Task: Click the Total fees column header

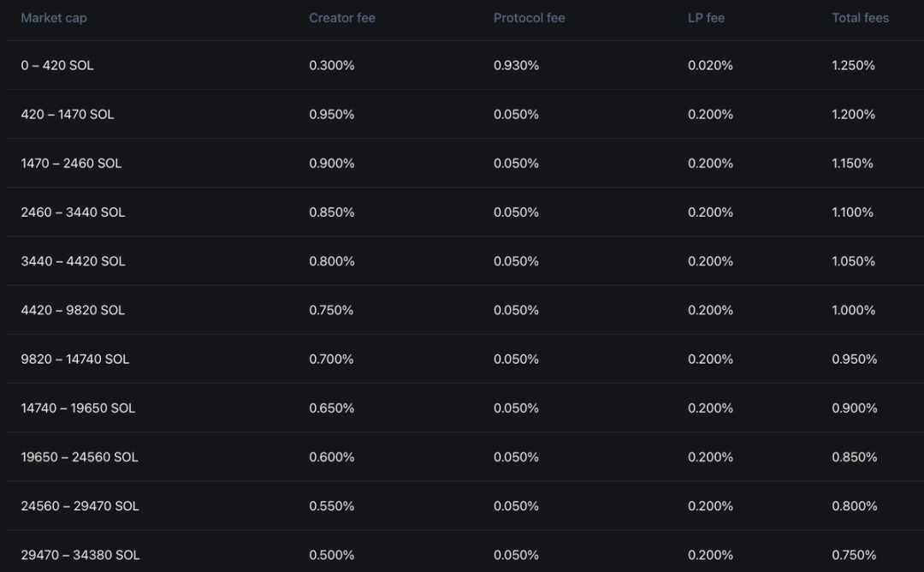Action: 860,18
